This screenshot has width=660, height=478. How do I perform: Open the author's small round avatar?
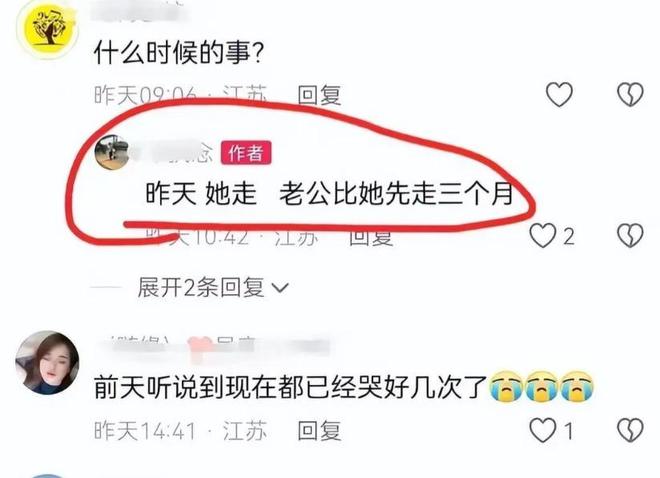tap(112, 152)
